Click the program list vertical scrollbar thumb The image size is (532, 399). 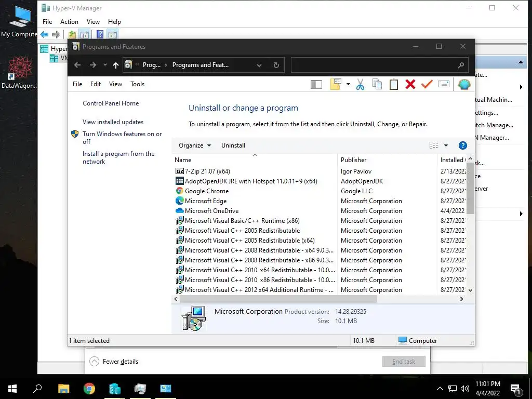[470, 188]
